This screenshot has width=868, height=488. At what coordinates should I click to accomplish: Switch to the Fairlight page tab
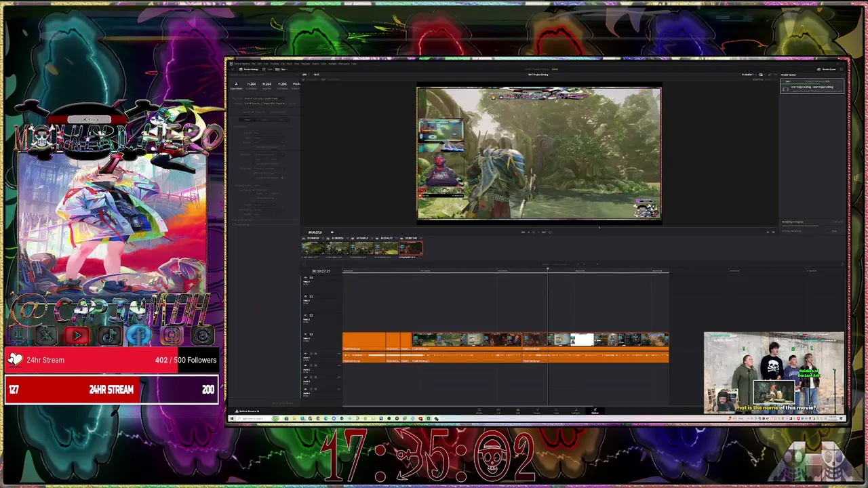576,411
